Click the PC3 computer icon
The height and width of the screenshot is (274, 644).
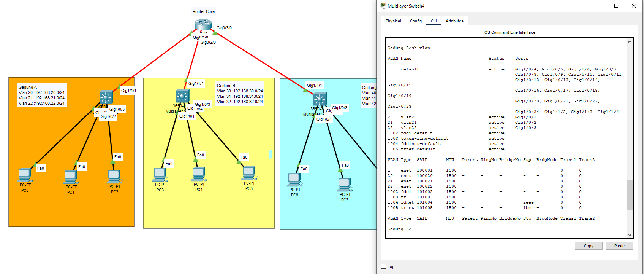160,175
